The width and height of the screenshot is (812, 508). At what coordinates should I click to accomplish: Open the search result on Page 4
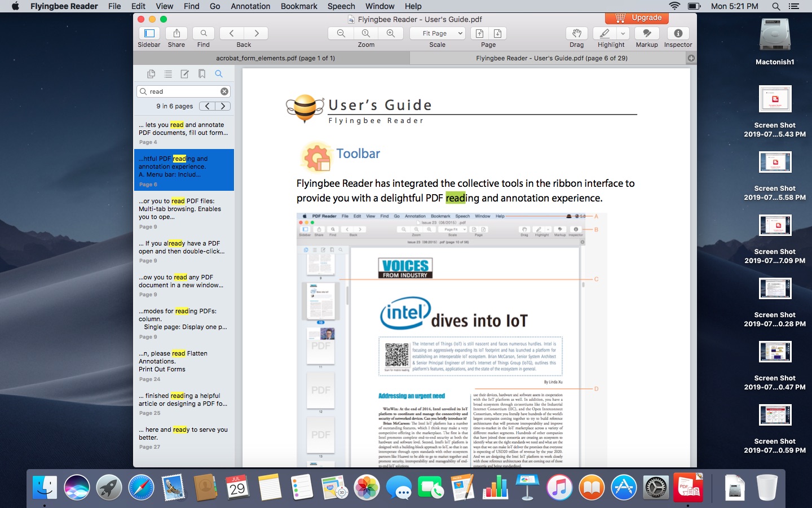[183, 133]
